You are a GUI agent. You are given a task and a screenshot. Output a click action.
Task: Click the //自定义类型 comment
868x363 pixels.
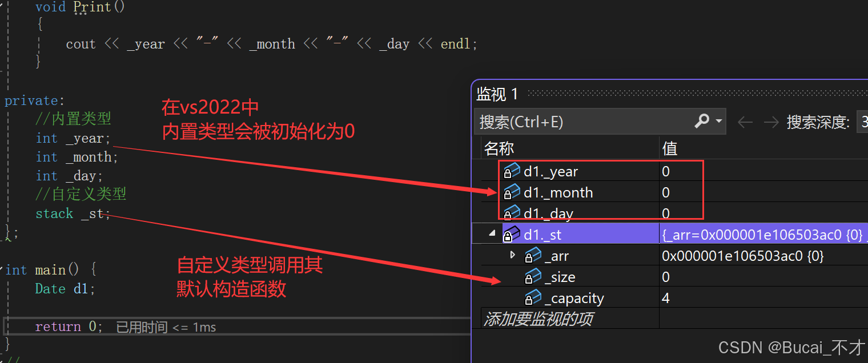click(x=81, y=194)
